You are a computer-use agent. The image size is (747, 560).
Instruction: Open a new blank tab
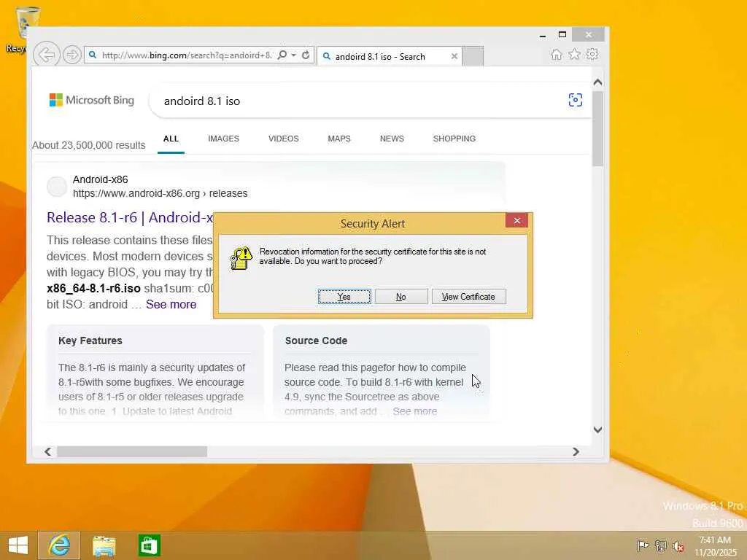point(473,56)
